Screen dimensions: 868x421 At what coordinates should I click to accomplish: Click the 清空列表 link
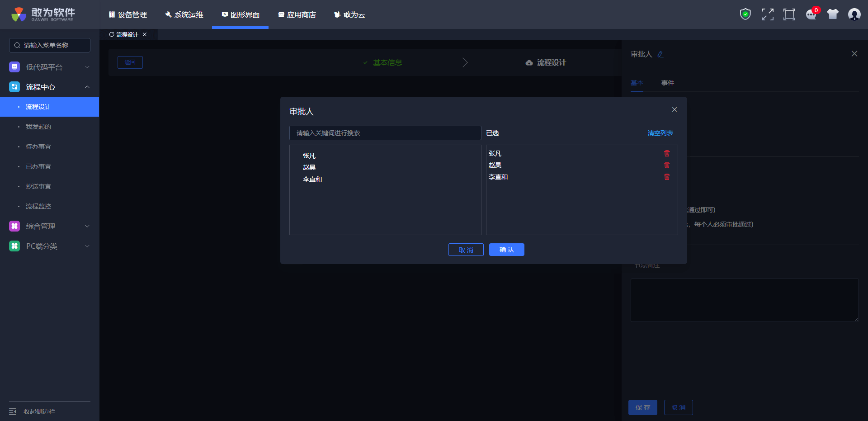coord(660,133)
